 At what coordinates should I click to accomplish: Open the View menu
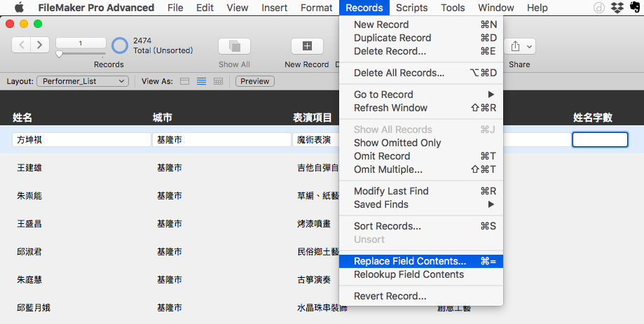pos(238,8)
